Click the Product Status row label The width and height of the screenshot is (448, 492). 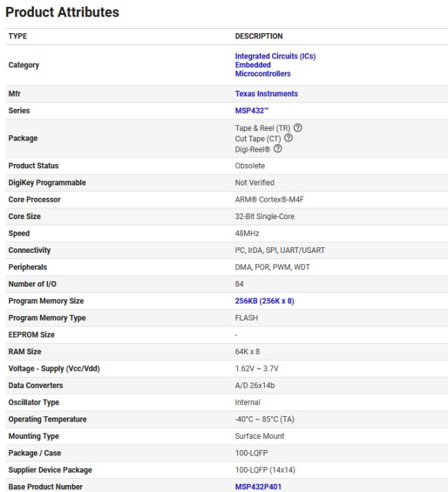click(x=33, y=166)
